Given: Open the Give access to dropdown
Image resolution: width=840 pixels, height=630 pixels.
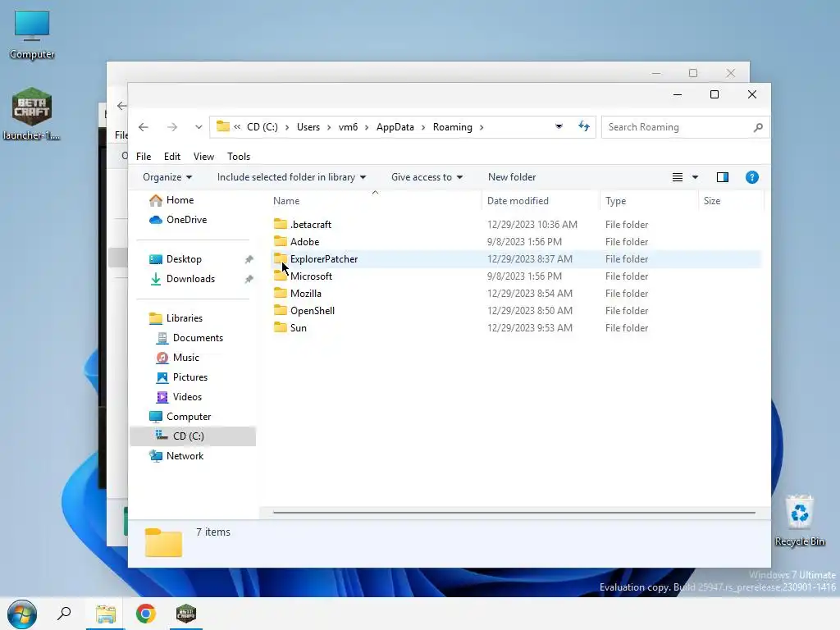Looking at the screenshot, I should click(x=427, y=177).
